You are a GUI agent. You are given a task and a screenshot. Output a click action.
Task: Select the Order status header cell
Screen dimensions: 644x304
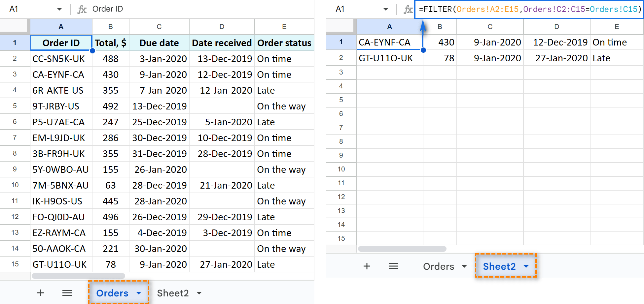284,43
